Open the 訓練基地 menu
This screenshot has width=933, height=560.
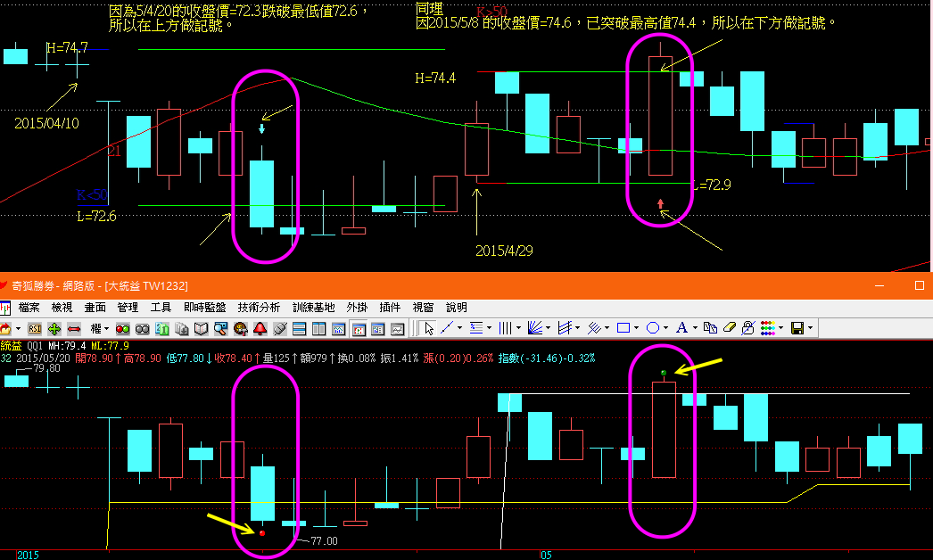(314, 308)
